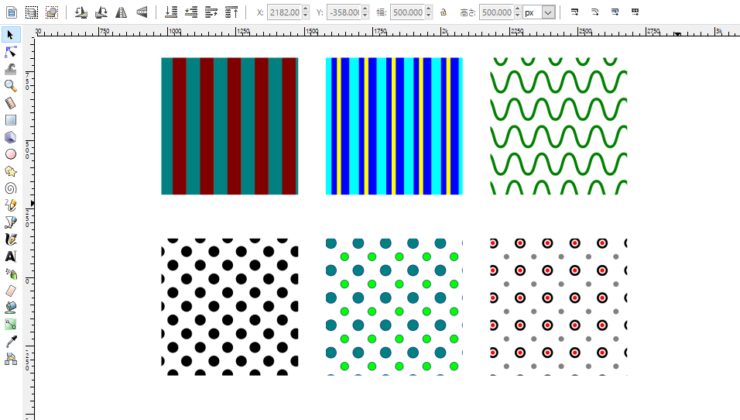Choose the Rectangle drawing tool
The image size is (740, 420).
click(11, 120)
